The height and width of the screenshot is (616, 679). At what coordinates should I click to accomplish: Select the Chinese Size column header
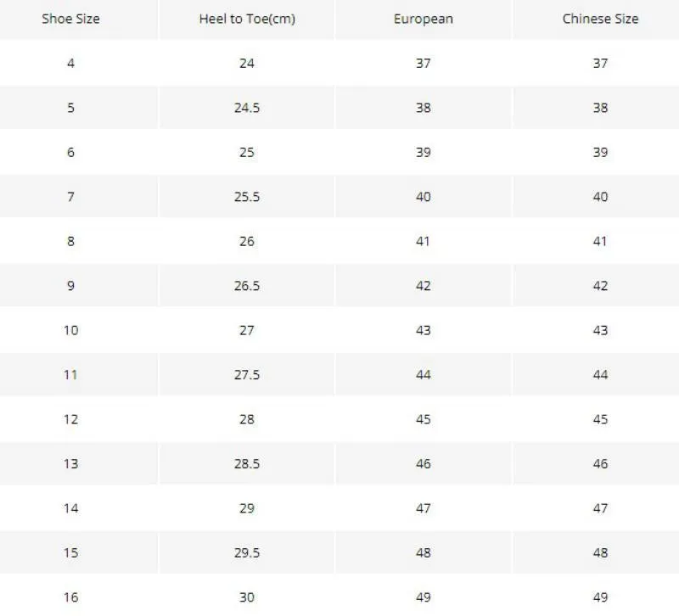coord(600,19)
